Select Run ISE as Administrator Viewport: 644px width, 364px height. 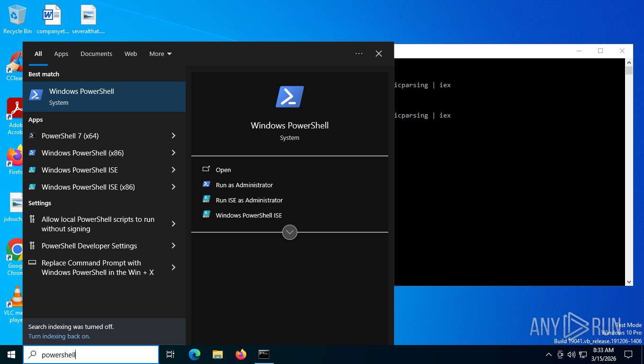point(249,200)
